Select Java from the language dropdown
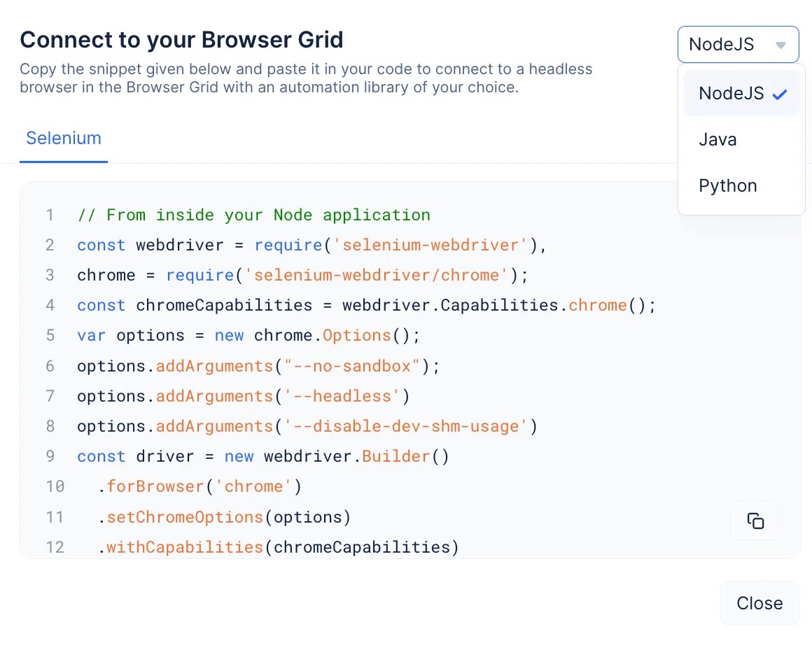The image size is (812, 645). [x=717, y=139]
